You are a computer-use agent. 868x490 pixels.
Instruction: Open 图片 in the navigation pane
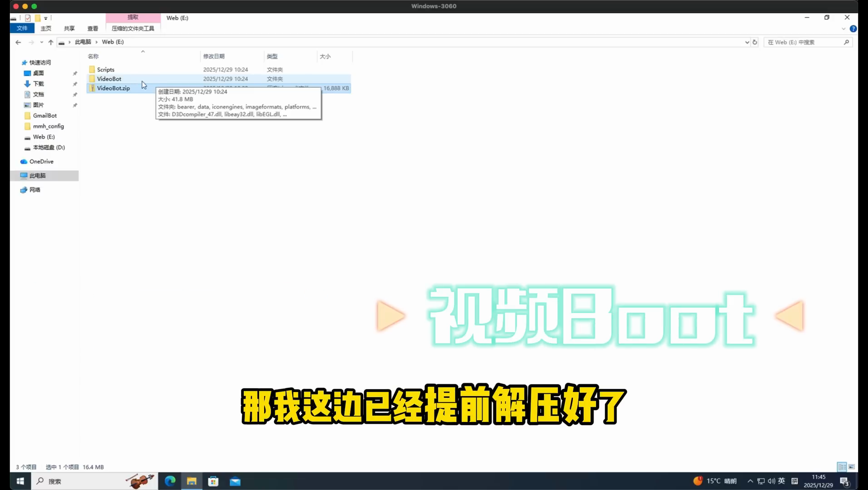38,105
